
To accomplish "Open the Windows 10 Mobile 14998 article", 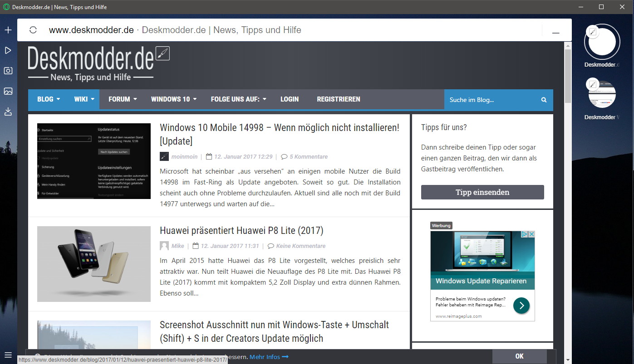I will [x=280, y=134].
